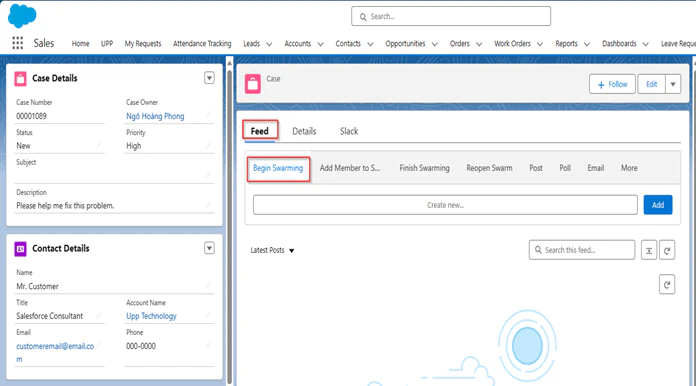This screenshot has width=696, height=386.
Task: Edit the Description field pencil icon
Action: 208,205
